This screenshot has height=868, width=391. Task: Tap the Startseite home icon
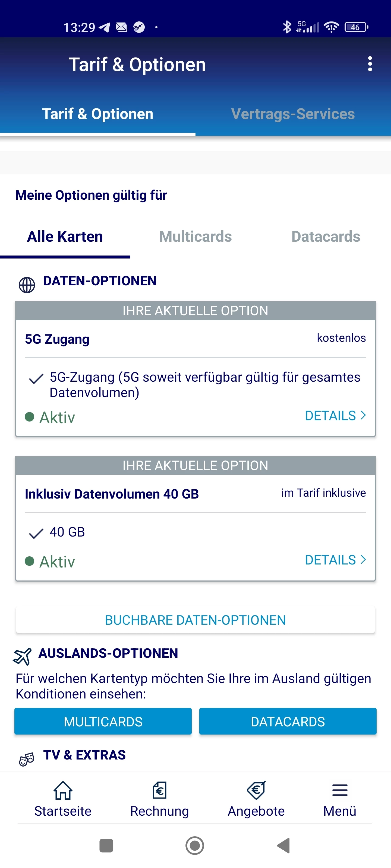(x=63, y=790)
